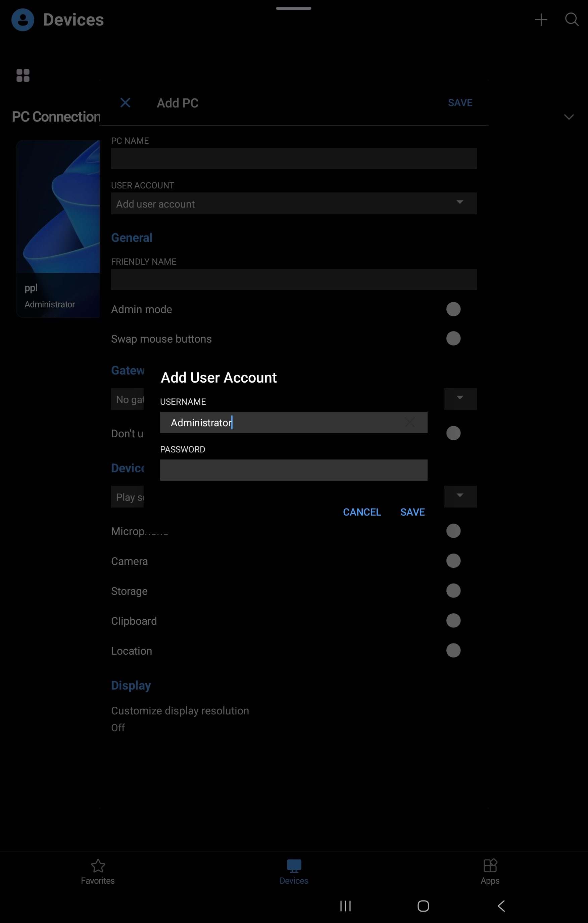Screen dimensions: 588x923
Task: Tap the plus icon to add device
Action: 540,20
